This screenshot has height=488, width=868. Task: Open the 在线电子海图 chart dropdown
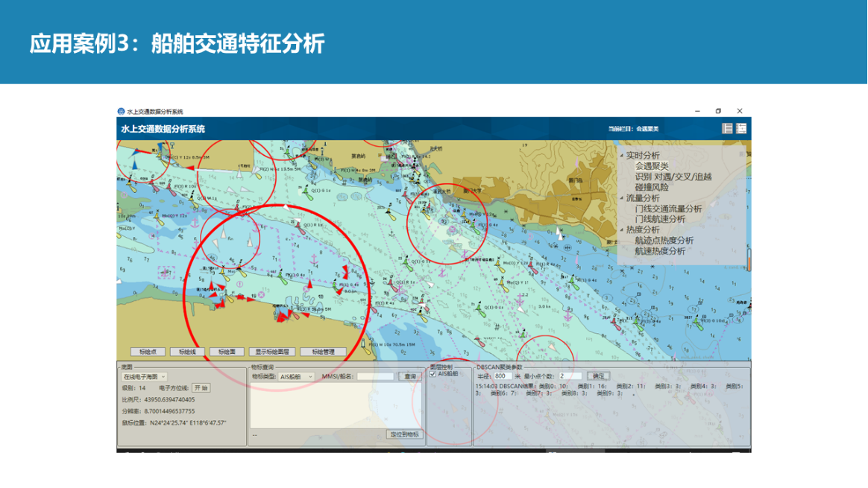[x=145, y=377]
